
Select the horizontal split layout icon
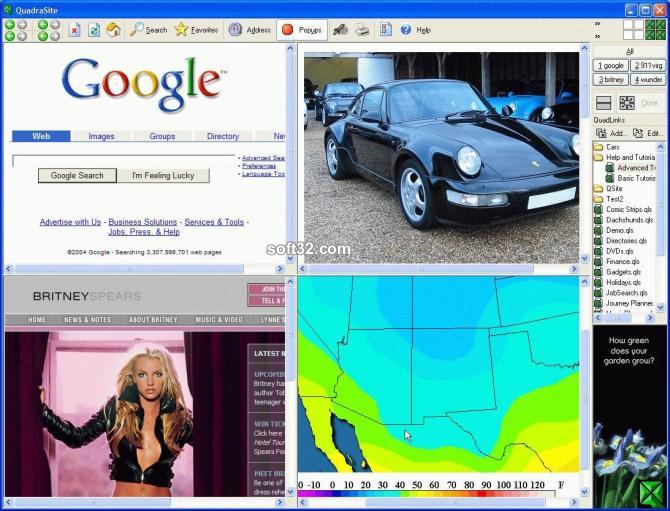(x=604, y=103)
